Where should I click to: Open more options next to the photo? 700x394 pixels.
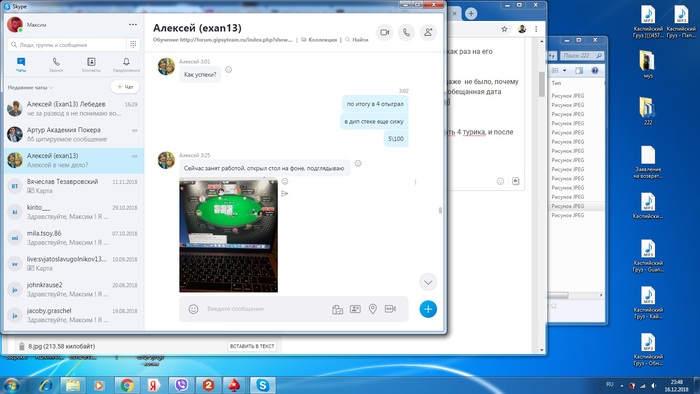pos(416,182)
